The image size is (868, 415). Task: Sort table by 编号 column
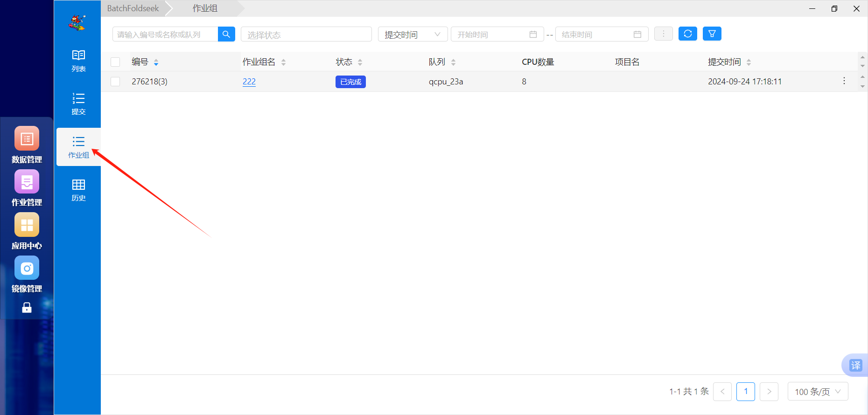point(156,62)
